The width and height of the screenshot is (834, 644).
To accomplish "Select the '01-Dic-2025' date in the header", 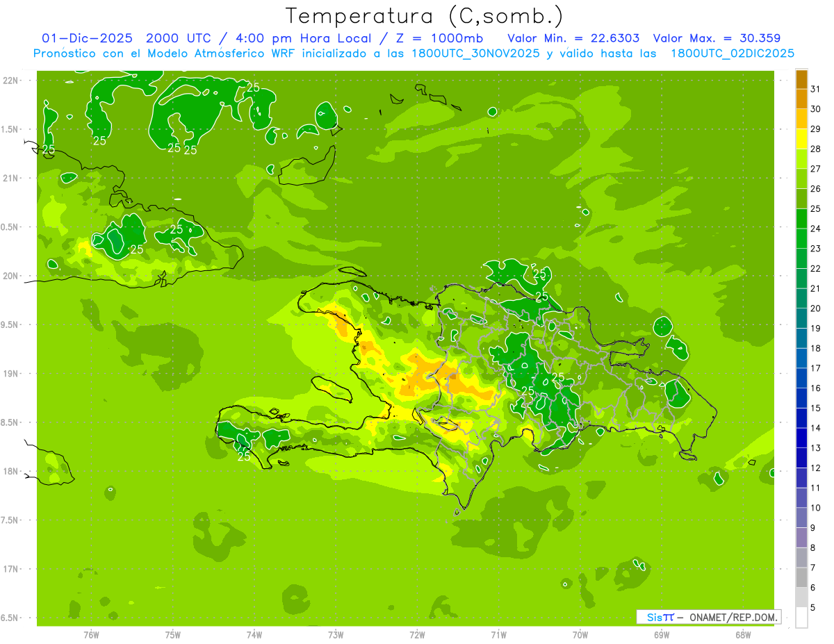I will (87, 38).
